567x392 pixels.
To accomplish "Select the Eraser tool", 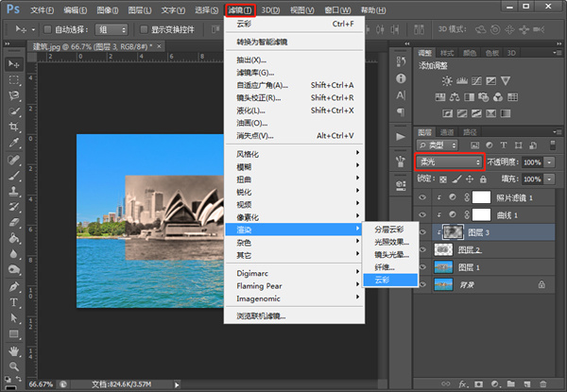I will (x=14, y=223).
